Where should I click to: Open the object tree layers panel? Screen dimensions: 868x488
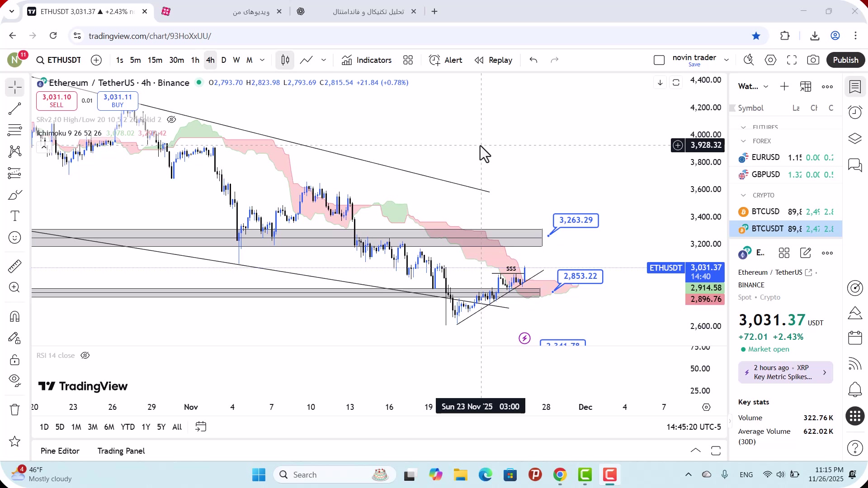pos(855,138)
